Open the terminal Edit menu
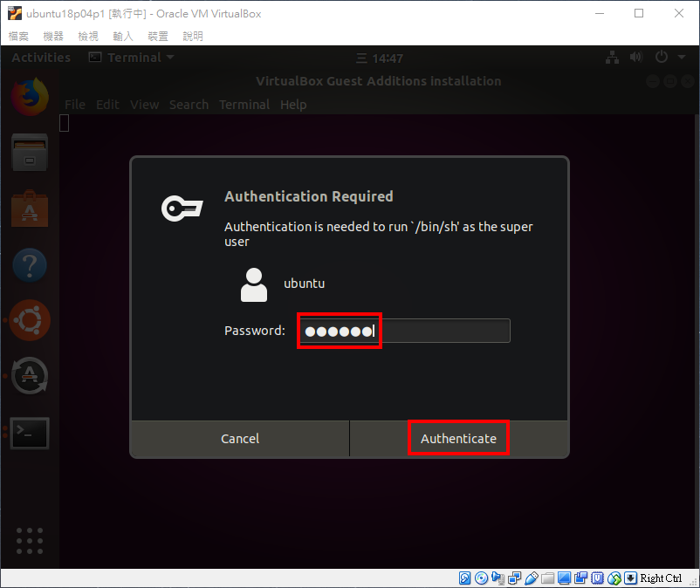The width and height of the screenshot is (700, 588). [107, 105]
